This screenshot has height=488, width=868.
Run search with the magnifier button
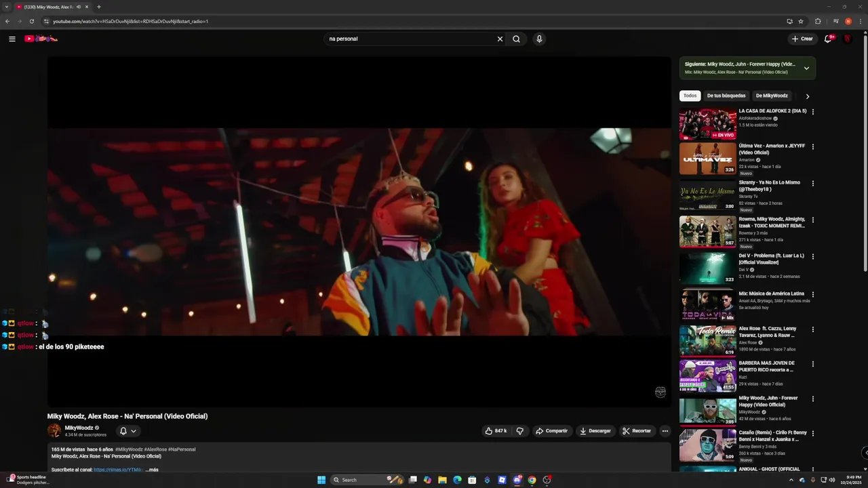[516, 39]
